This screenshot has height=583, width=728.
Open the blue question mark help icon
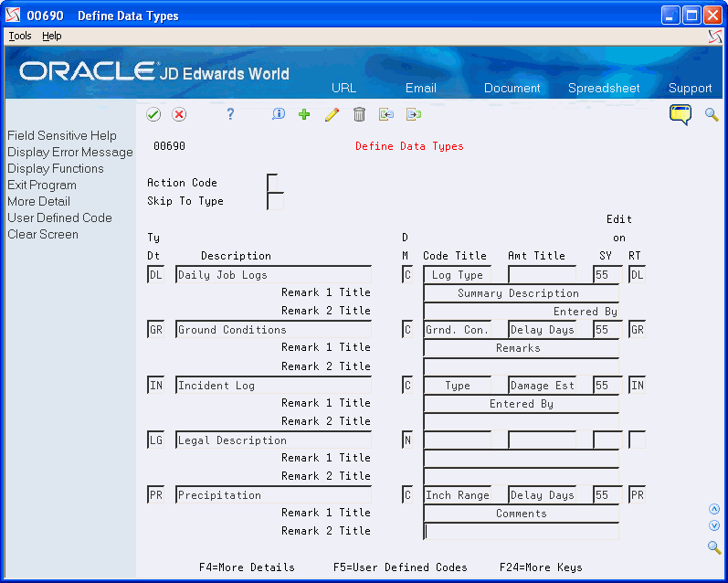[x=230, y=114]
